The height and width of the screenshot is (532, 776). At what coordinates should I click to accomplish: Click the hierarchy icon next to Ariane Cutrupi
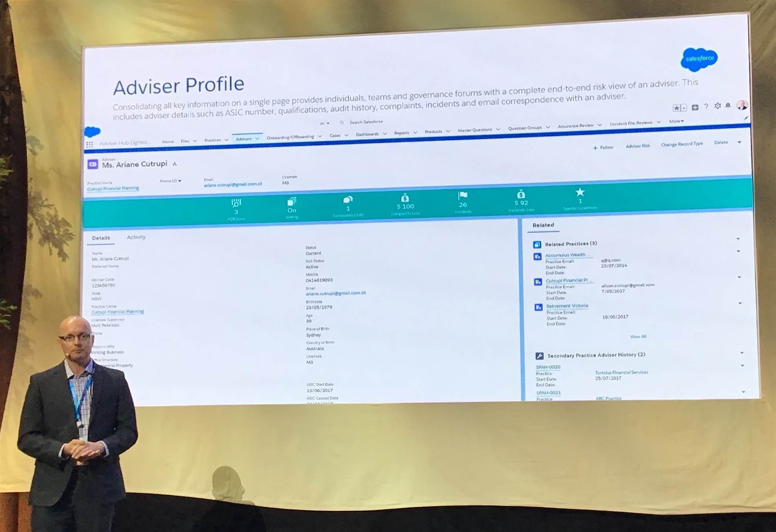click(x=174, y=164)
